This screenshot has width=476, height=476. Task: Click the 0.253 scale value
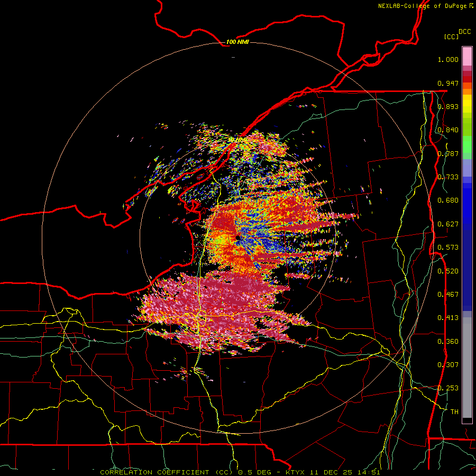[x=448, y=388]
